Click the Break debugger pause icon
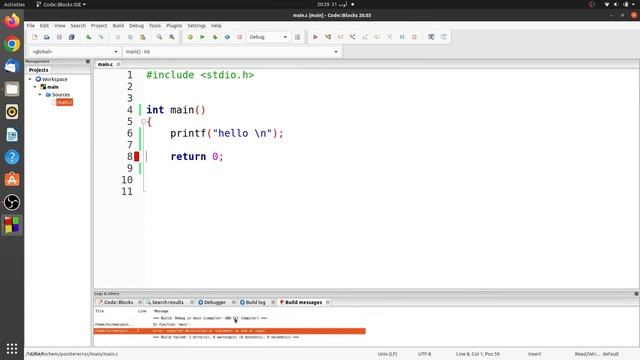Viewport: 640px width, 360px height. (x=402, y=37)
